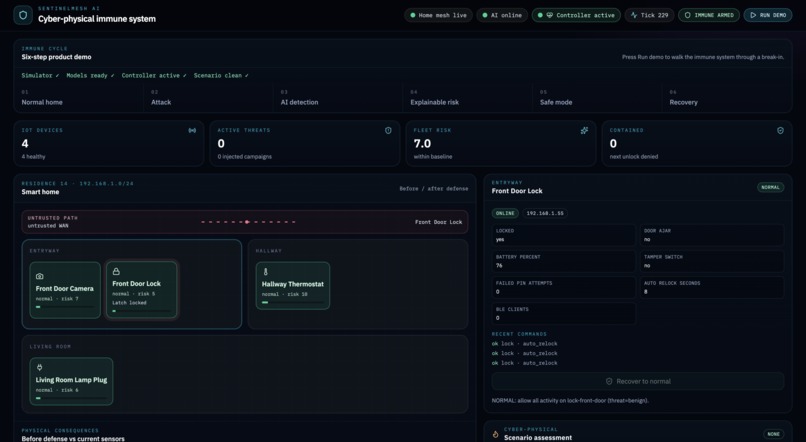This screenshot has height=442, width=806.
Task: Click the Battery Percent value field
Action: tap(563, 261)
